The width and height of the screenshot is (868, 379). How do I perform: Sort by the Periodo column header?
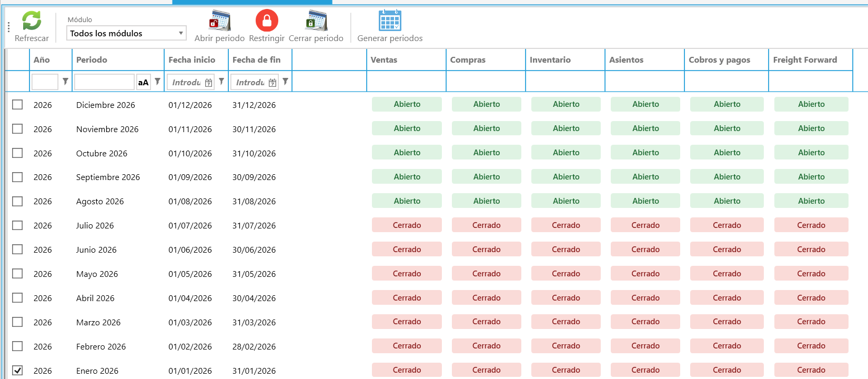coord(118,59)
